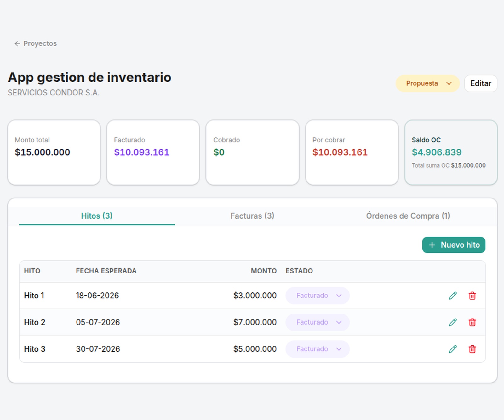This screenshot has width=504, height=420.
Task: Click the pencil edit icon for Hito 3
Action: pos(453,349)
